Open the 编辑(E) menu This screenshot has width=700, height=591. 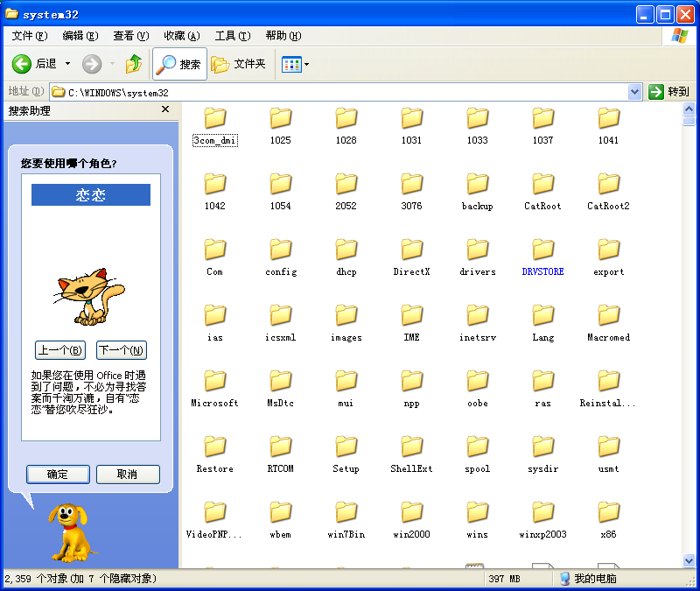click(x=80, y=36)
